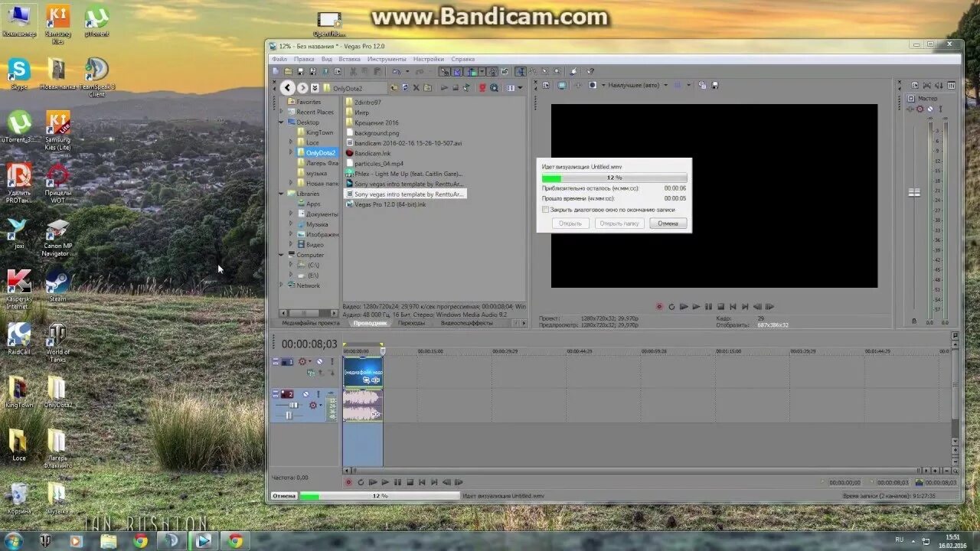Open the Инструменты menu

387,59
